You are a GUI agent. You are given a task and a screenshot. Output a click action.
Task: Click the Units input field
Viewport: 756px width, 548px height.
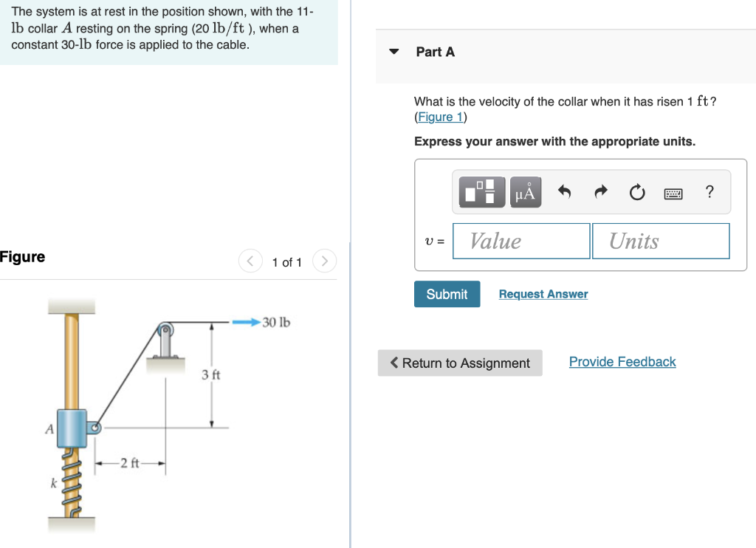[x=660, y=241]
